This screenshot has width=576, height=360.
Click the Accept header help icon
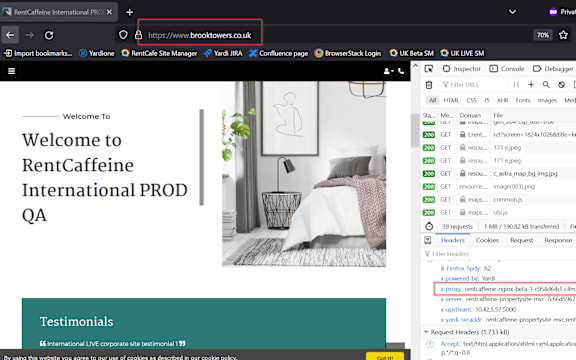pyautogui.click(x=429, y=344)
